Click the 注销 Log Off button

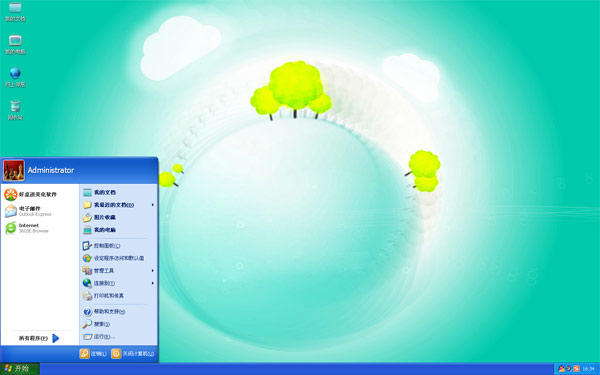[x=93, y=354]
